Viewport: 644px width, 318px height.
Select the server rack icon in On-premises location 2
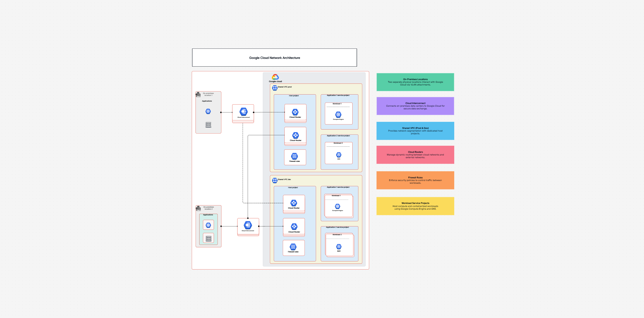point(209,239)
